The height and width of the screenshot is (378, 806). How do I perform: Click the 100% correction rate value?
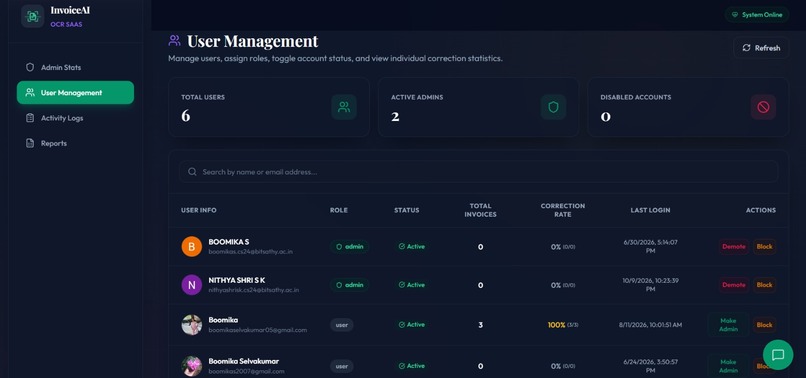[x=557, y=325]
